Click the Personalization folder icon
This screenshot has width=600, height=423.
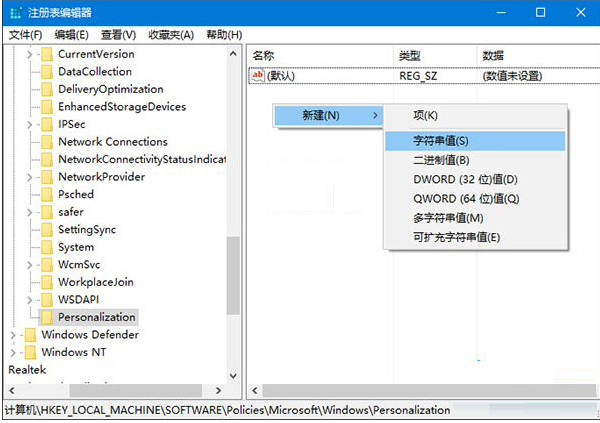pyautogui.click(x=45, y=317)
